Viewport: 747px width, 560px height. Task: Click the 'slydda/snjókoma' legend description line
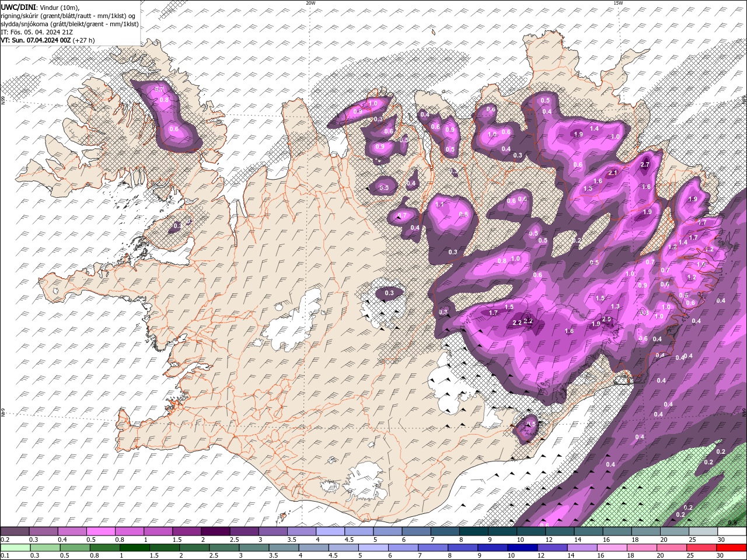(69, 24)
